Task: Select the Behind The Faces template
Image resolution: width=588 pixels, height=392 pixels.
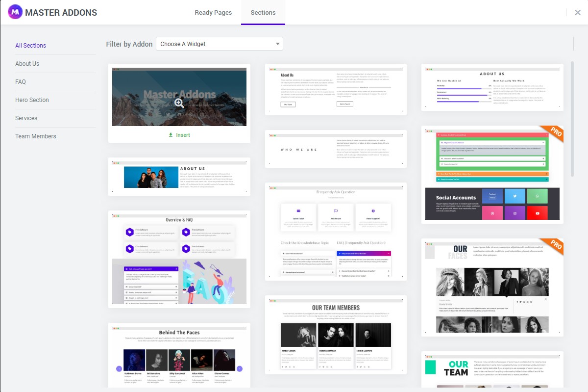Action: click(x=179, y=355)
